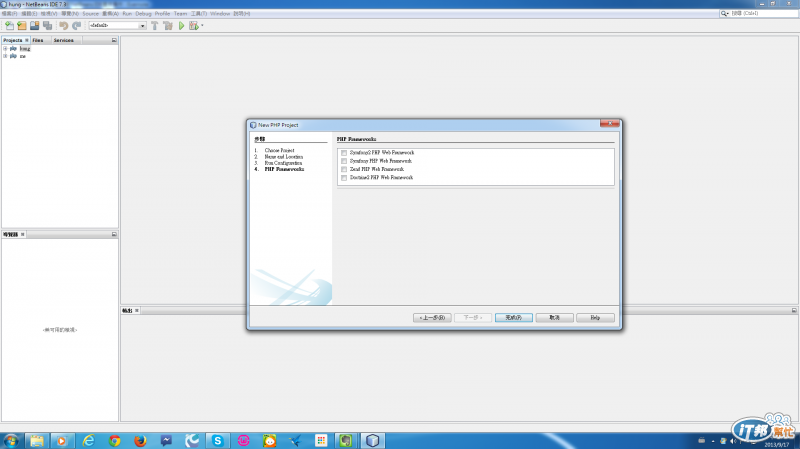Screen dimensions: 800x449
Task: Open the Team menu
Action: click(181, 14)
